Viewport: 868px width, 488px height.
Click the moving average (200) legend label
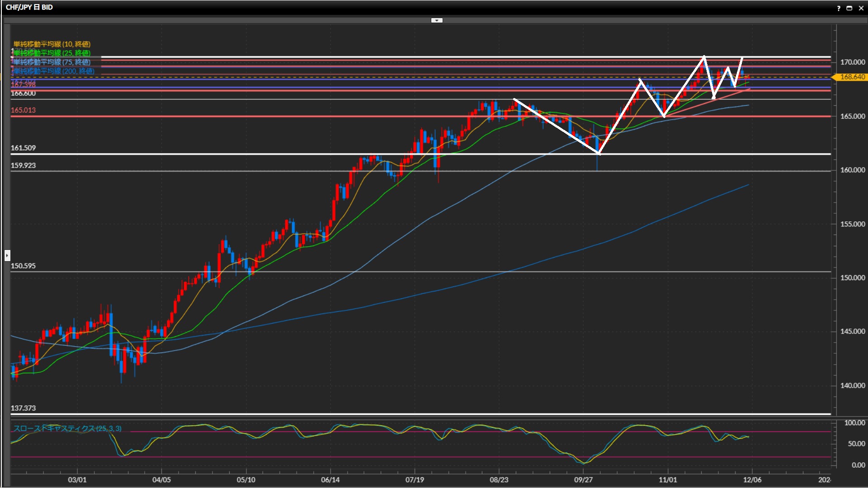(x=54, y=71)
